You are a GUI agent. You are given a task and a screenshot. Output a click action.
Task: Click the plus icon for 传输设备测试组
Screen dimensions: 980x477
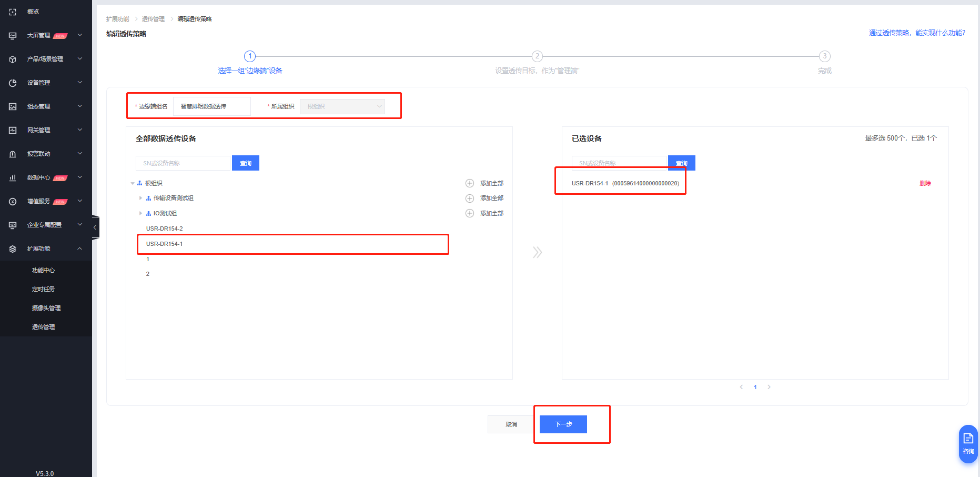click(470, 198)
